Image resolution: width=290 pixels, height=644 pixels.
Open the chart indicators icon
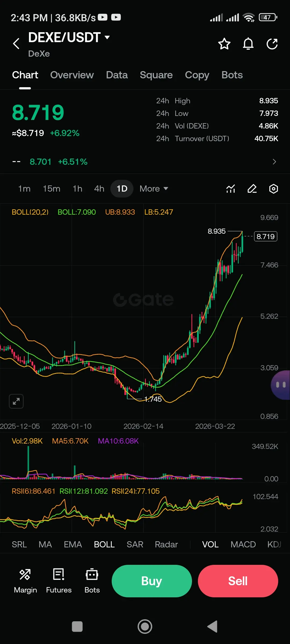click(x=231, y=189)
